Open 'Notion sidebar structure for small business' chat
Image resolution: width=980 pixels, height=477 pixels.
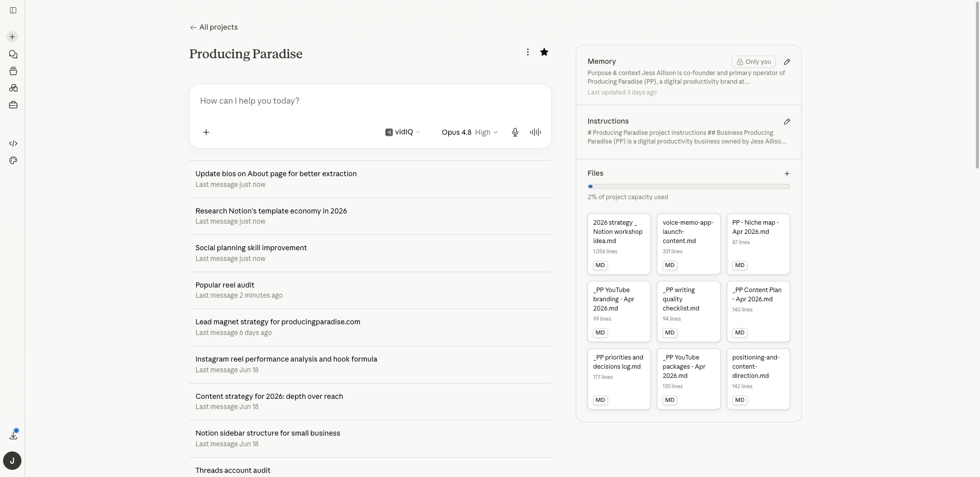(370, 439)
